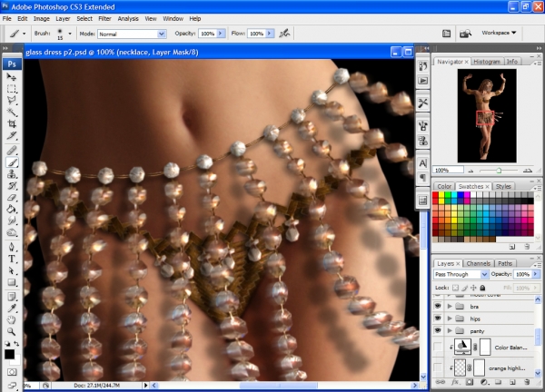Select the Eraser tool
The width and height of the screenshot is (545, 392).
(x=12, y=198)
